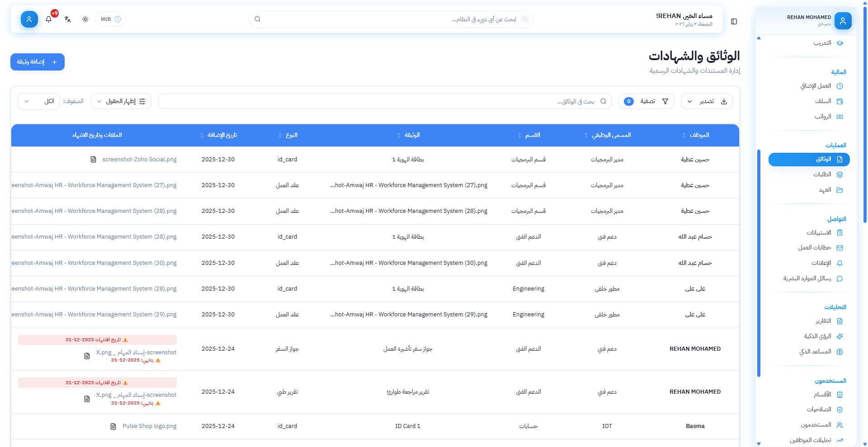Sort by the employee (الموظف) column header
This screenshot has width=868, height=447.
tap(699, 135)
